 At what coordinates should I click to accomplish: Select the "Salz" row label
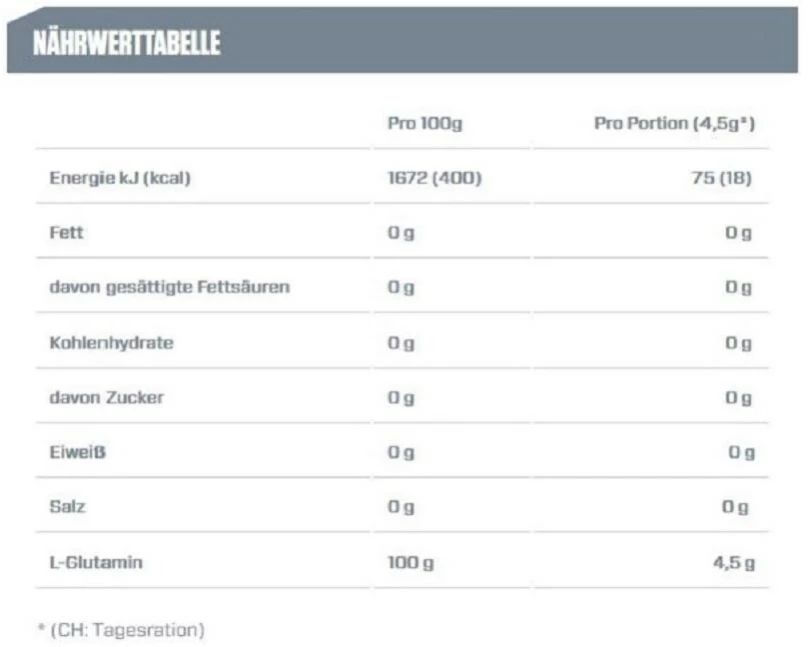(x=67, y=506)
